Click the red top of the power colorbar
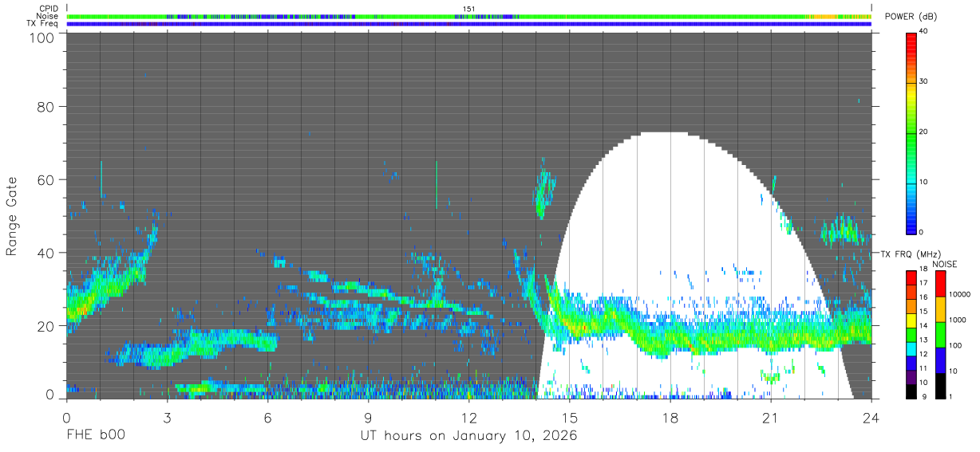980x452 pixels. point(911,40)
